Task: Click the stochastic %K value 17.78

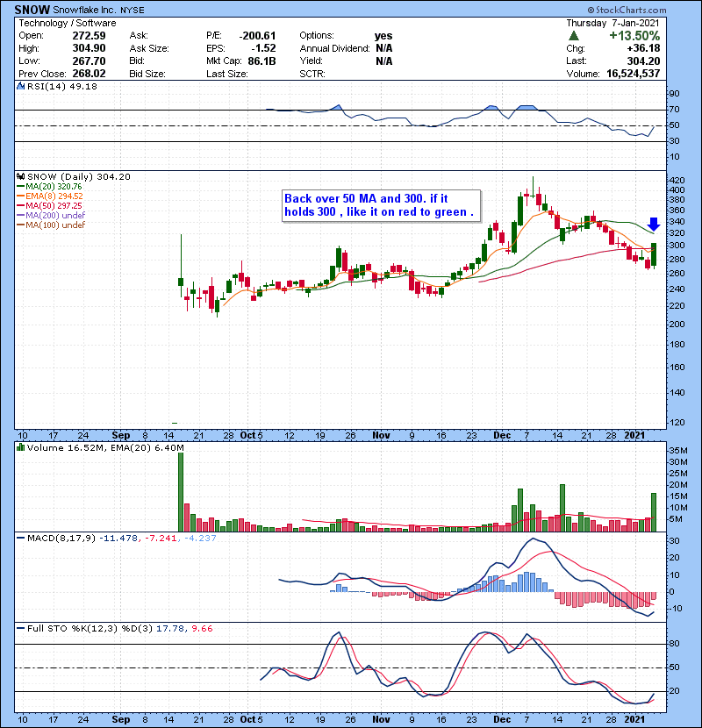Action: pos(170,629)
